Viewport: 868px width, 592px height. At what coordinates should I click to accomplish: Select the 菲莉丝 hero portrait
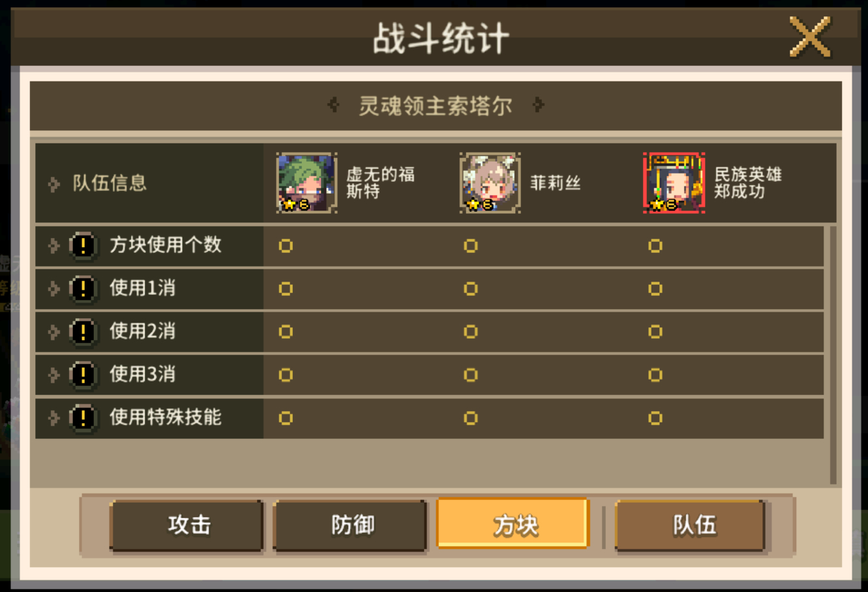(490, 183)
